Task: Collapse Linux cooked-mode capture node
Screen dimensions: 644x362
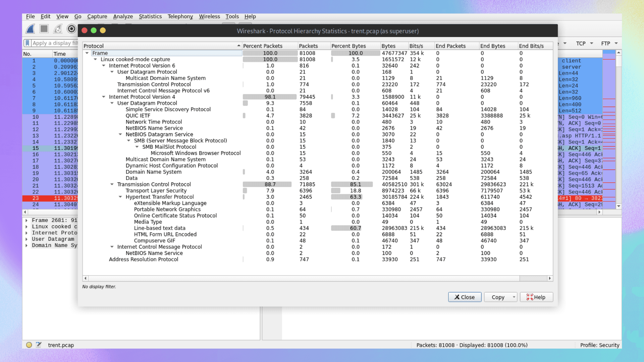Action: 96,59
